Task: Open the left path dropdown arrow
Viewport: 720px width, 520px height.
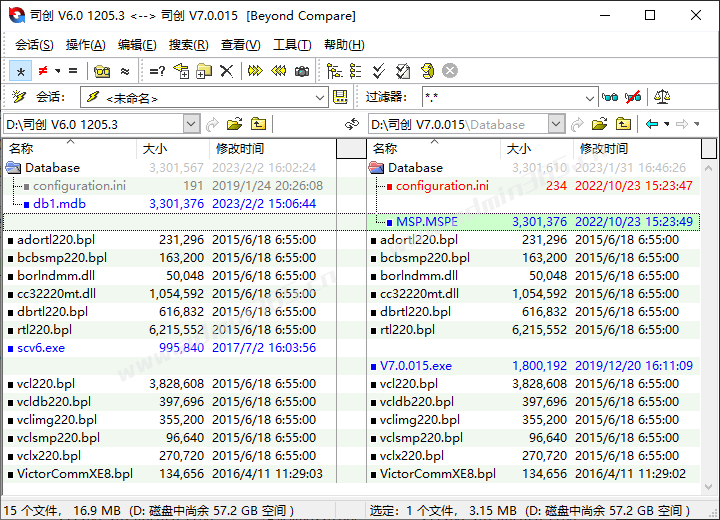Action: coord(191,124)
